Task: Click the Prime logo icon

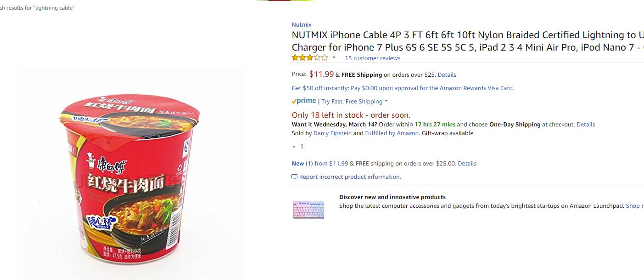Action: point(304,101)
